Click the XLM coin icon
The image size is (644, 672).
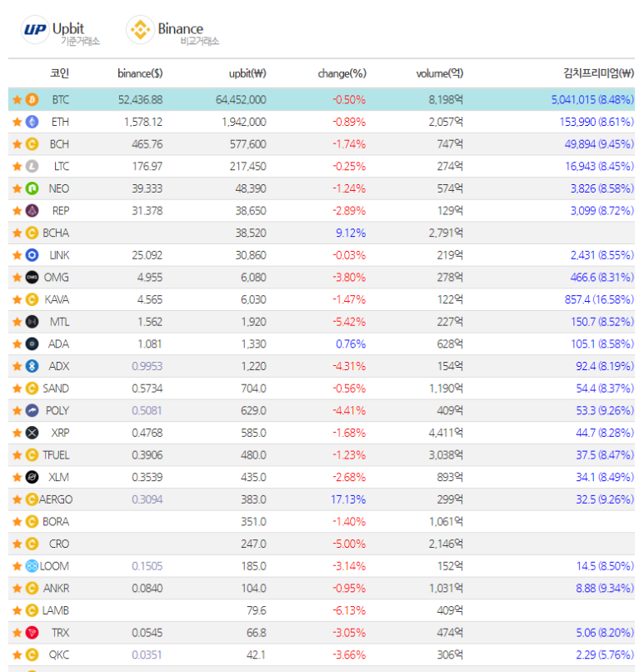(x=32, y=478)
